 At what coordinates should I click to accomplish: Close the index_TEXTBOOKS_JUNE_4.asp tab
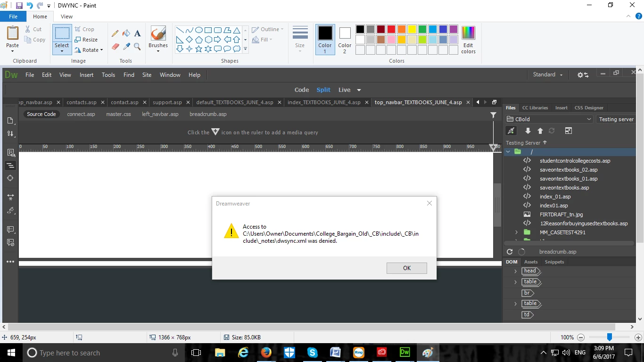coord(366,102)
